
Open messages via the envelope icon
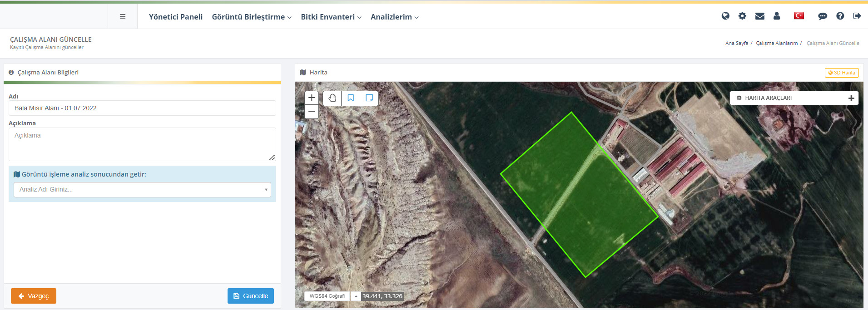pos(759,16)
